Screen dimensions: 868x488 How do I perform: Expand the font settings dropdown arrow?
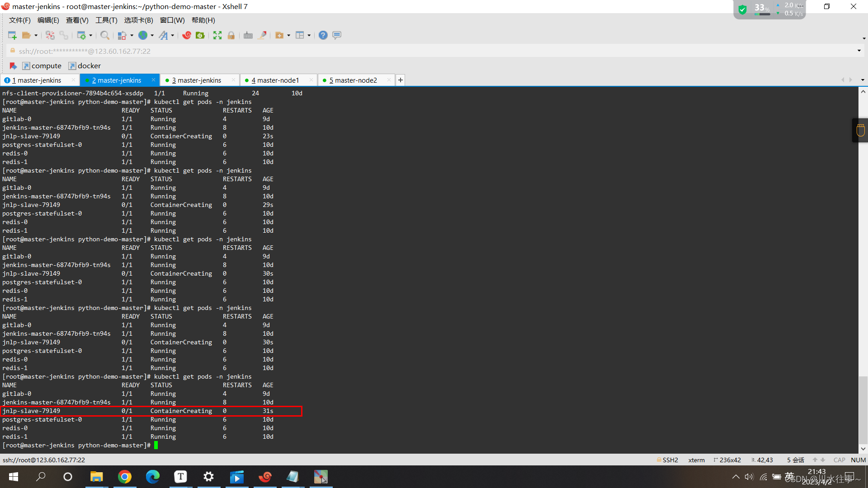click(173, 35)
